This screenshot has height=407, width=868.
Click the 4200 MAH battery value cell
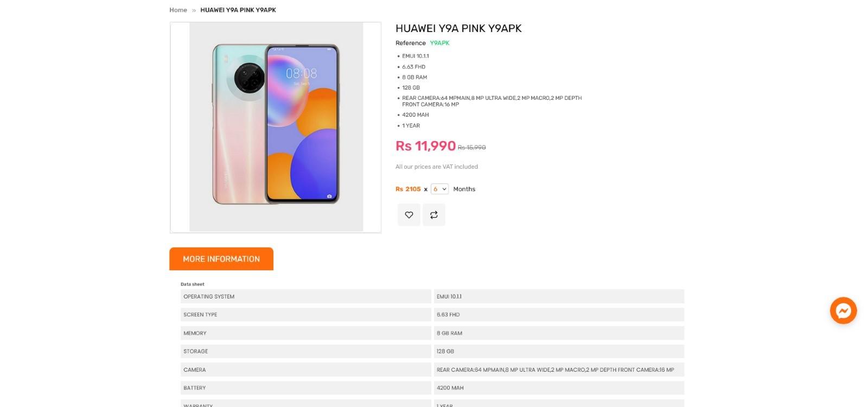[x=559, y=388]
